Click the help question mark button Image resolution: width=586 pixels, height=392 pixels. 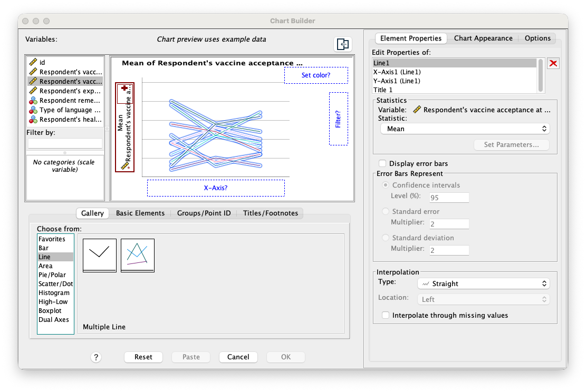click(x=96, y=357)
